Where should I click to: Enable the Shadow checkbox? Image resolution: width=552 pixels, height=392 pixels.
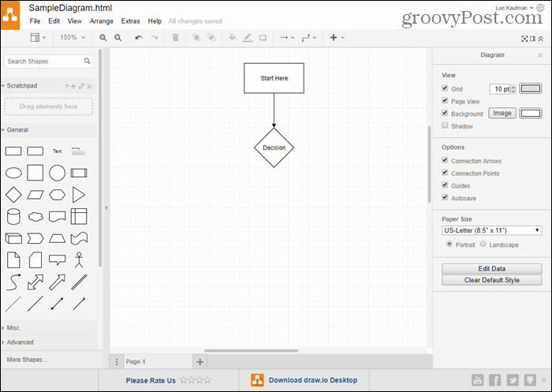coord(445,125)
